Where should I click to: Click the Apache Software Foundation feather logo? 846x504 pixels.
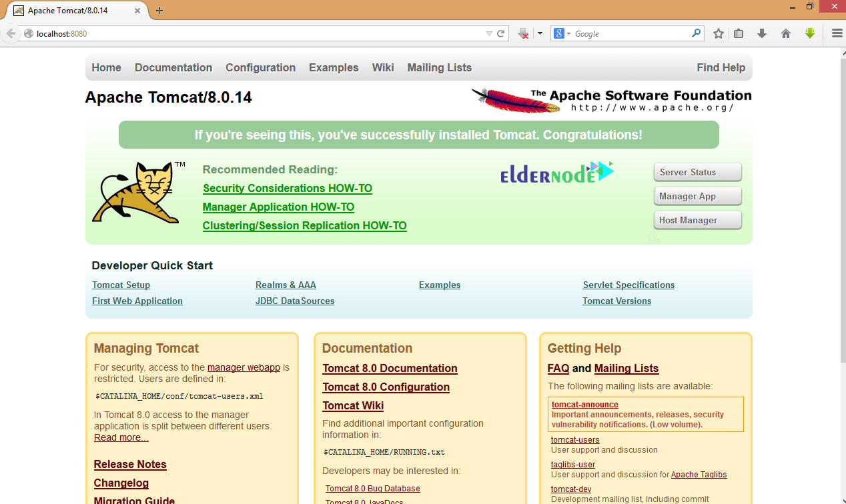pyautogui.click(x=611, y=101)
